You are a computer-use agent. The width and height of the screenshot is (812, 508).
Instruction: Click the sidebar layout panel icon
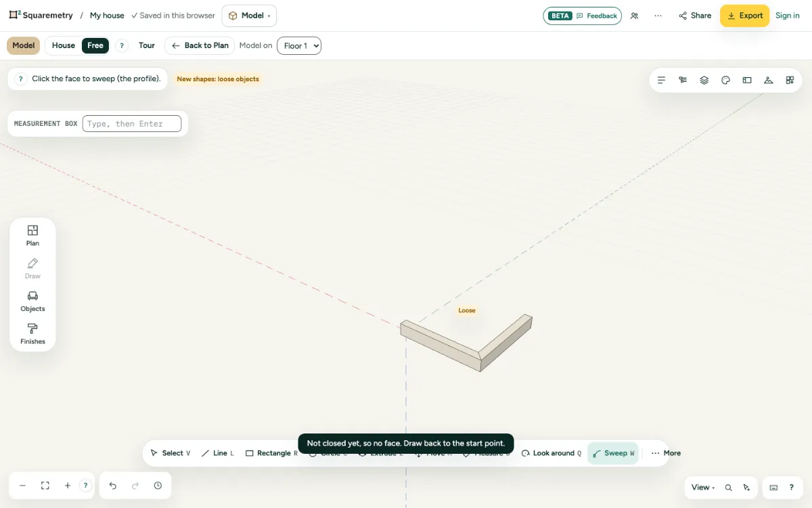coord(747,80)
